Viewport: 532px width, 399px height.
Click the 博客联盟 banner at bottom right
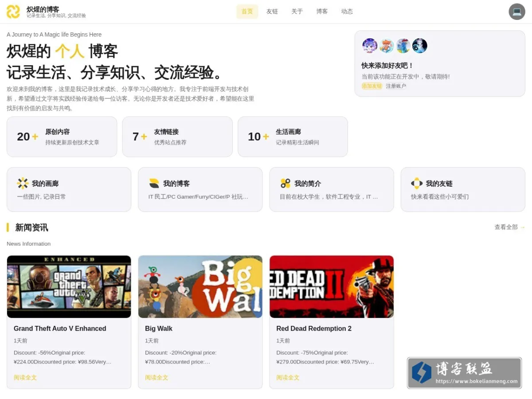point(464,373)
